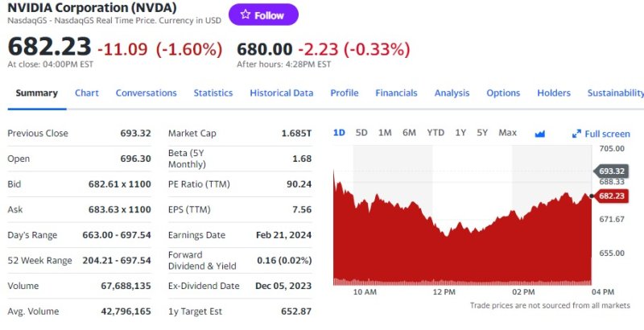Set chart range to 1M
Screen dimensions: 644x330
(x=385, y=133)
